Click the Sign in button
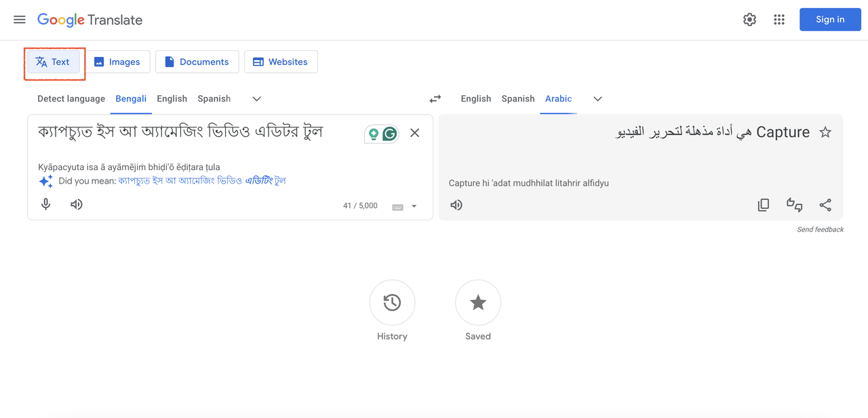 point(830,20)
